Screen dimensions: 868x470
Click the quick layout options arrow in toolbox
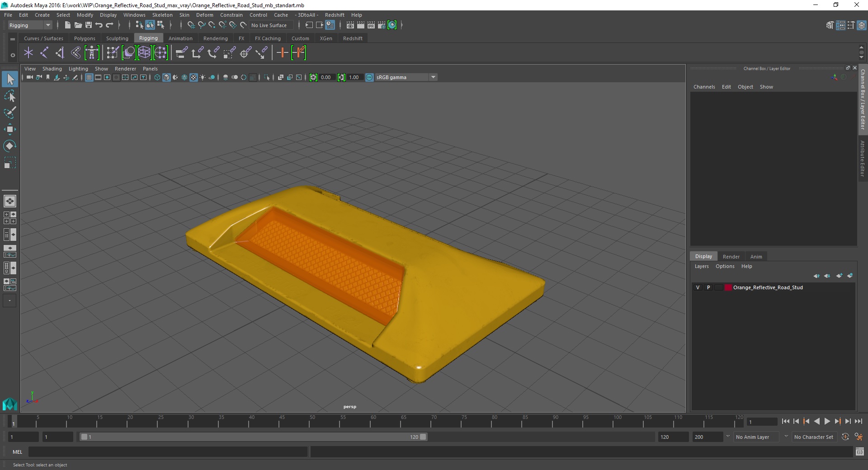(x=9, y=301)
